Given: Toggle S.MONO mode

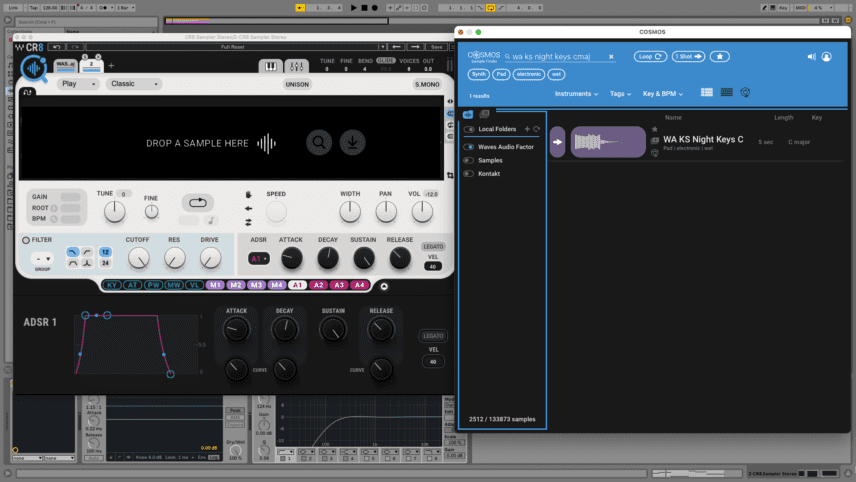Looking at the screenshot, I should click(427, 84).
